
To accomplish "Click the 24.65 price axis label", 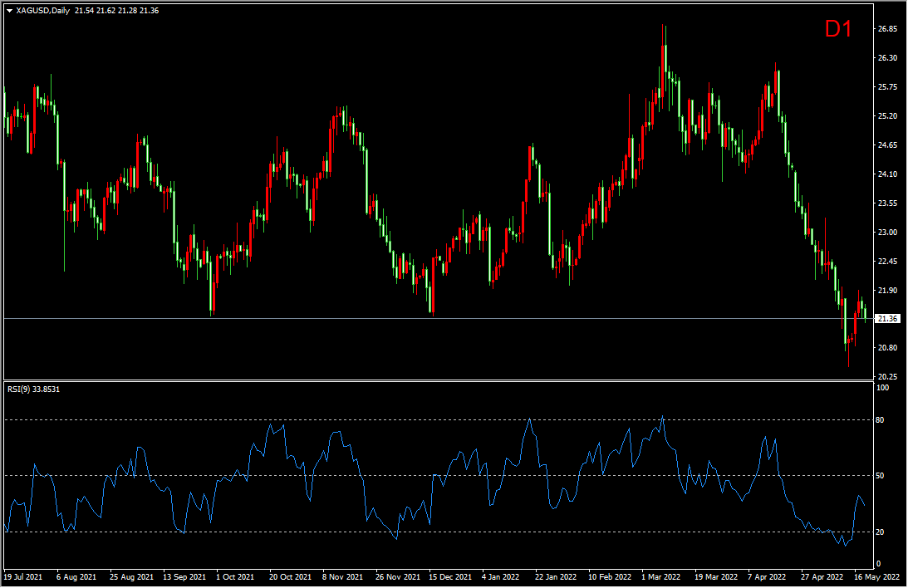I will click(888, 145).
